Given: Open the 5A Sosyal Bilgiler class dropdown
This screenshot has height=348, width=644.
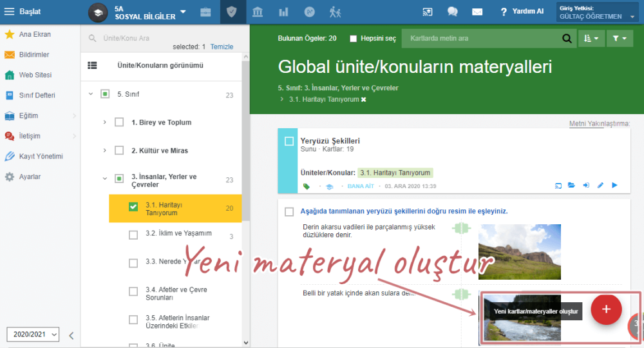Looking at the screenshot, I should tap(183, 12).
